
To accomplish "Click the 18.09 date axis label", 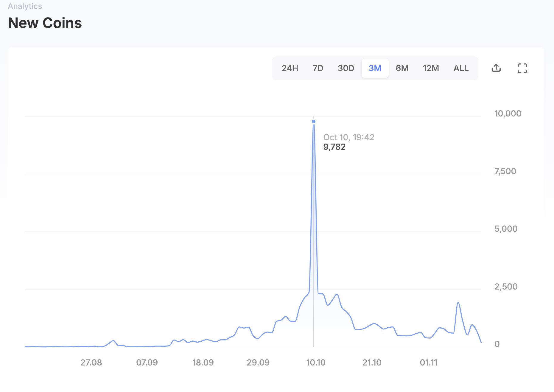I will (203, 363).
